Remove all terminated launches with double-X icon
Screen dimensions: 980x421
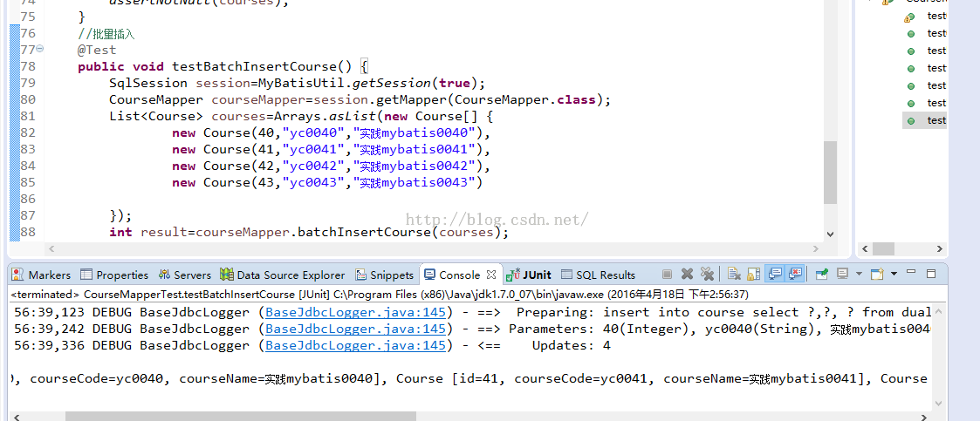(707, 275)
